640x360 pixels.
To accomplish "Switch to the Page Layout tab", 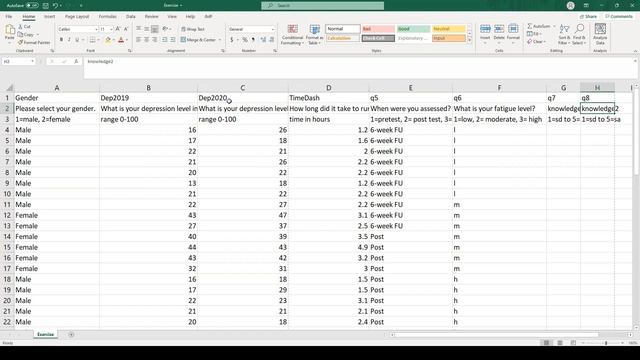I will pos(77,17).
